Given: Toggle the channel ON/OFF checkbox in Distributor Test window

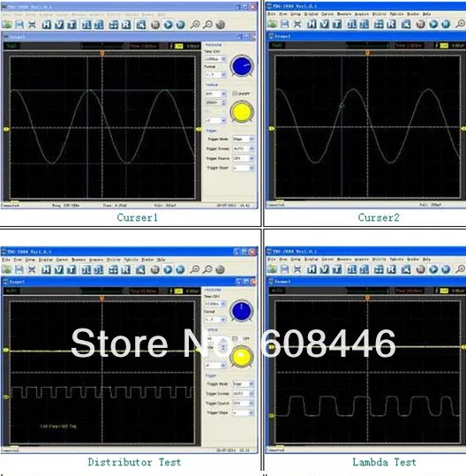Looking at the screenshot, I should (235, 338).
